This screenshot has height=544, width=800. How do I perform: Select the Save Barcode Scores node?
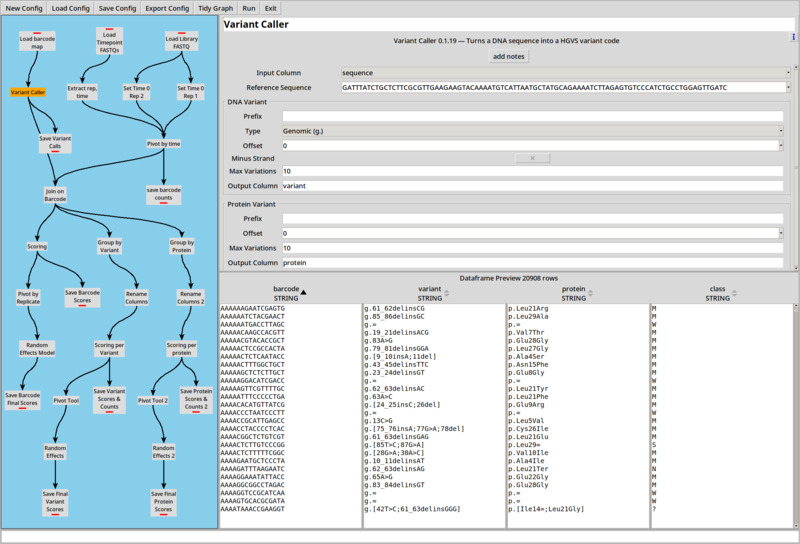tap(82, 297)
